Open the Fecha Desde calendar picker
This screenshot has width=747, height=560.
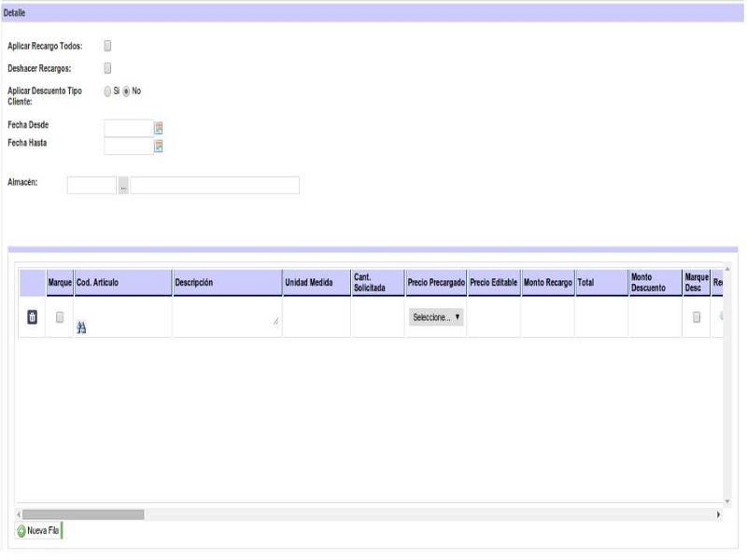coord(159,128)
